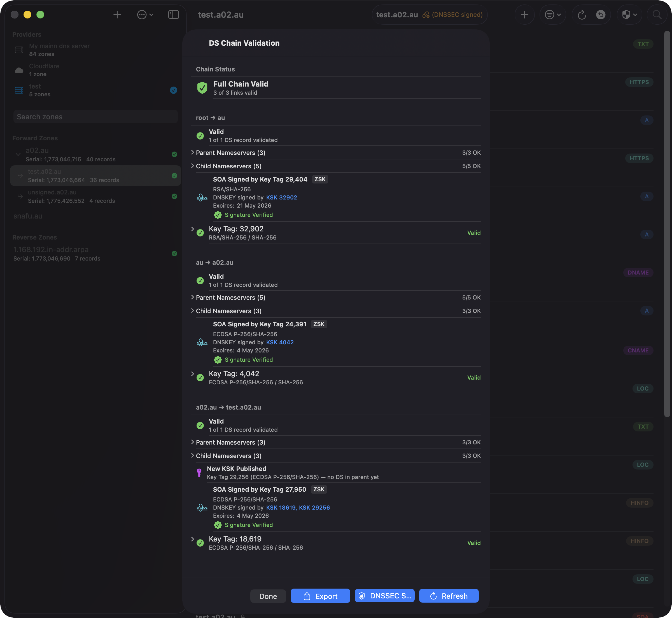Click the ZSK badge next to Key Tag 27,950
672x618 pixels.
(319, 489)
